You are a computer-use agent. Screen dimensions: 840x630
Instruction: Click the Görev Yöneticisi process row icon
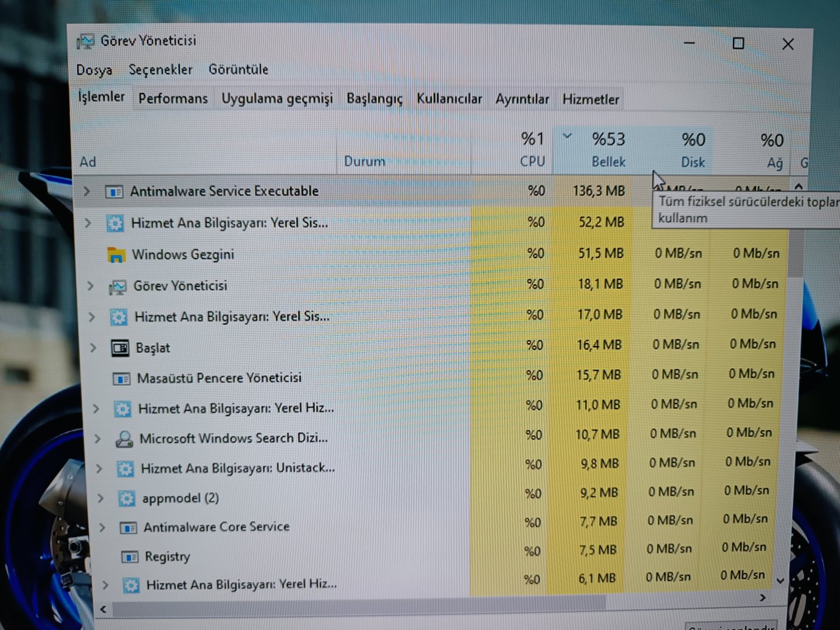(117, 286)
